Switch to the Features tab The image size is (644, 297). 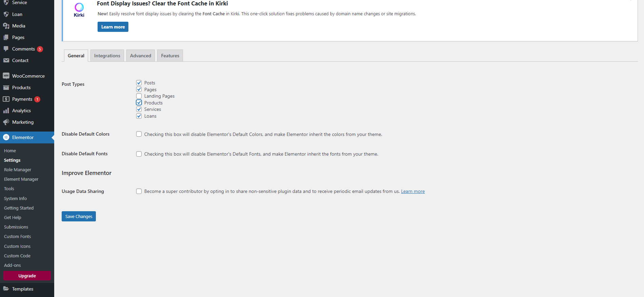pyautogui.click(x=170, y=56)
